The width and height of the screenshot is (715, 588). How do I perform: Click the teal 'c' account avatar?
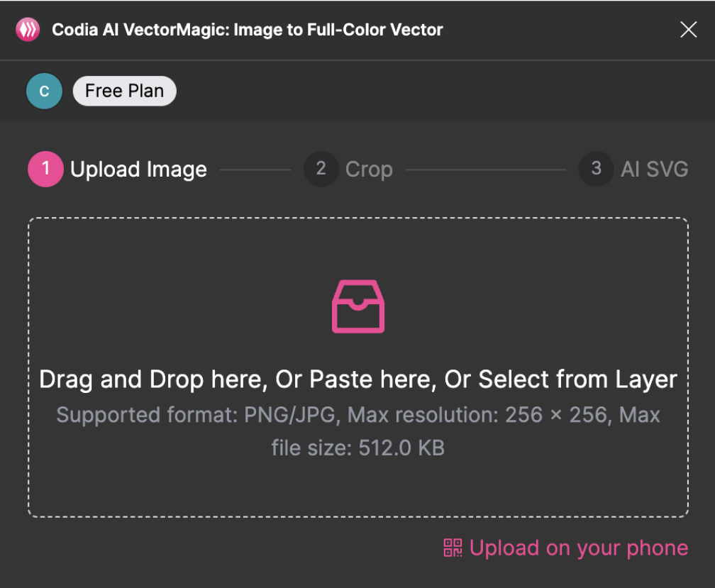point(44,91)
